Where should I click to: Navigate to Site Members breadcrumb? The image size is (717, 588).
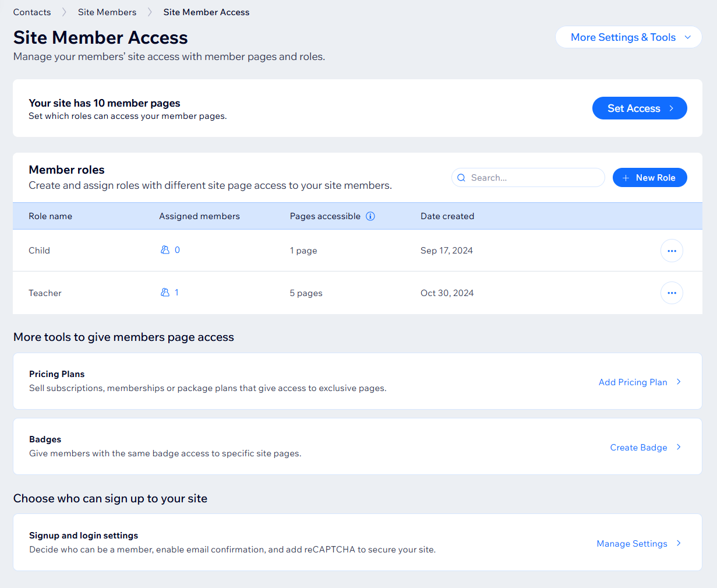107,12
